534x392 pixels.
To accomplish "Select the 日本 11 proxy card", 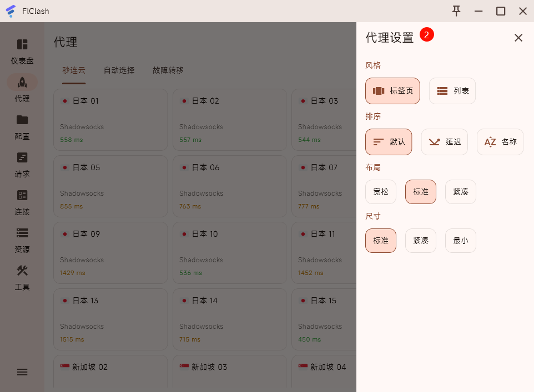I will click(x=324, y=253).
